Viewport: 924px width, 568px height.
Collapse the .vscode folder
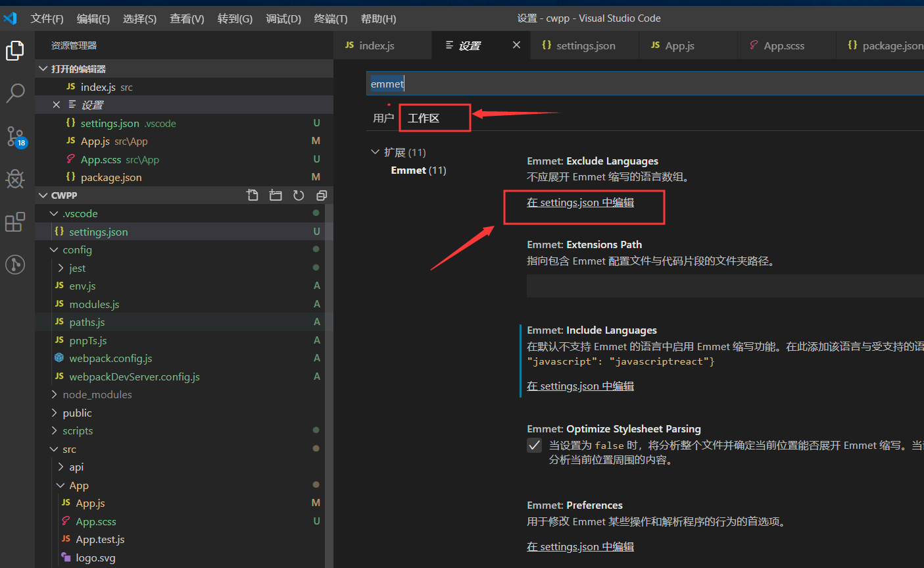[54, 213]
